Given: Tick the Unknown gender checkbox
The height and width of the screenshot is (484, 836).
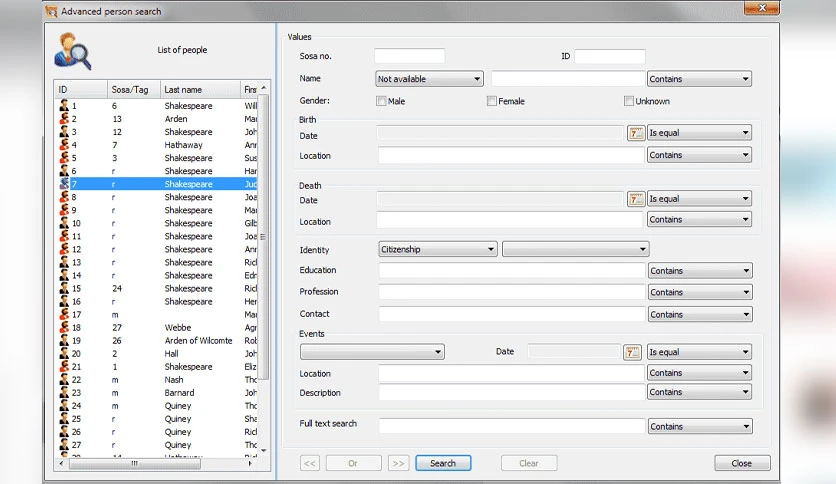Looking at the screenshot, I should coord(629,101).
